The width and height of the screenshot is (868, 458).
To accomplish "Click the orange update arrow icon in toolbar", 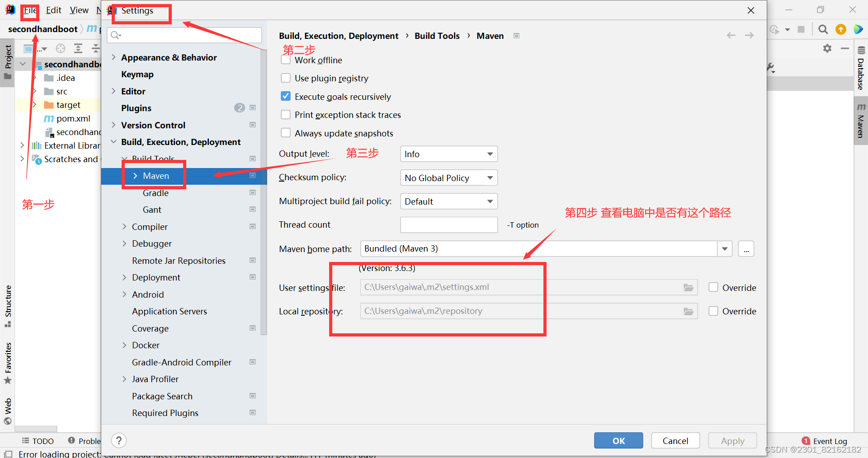I will pos(841,29).
